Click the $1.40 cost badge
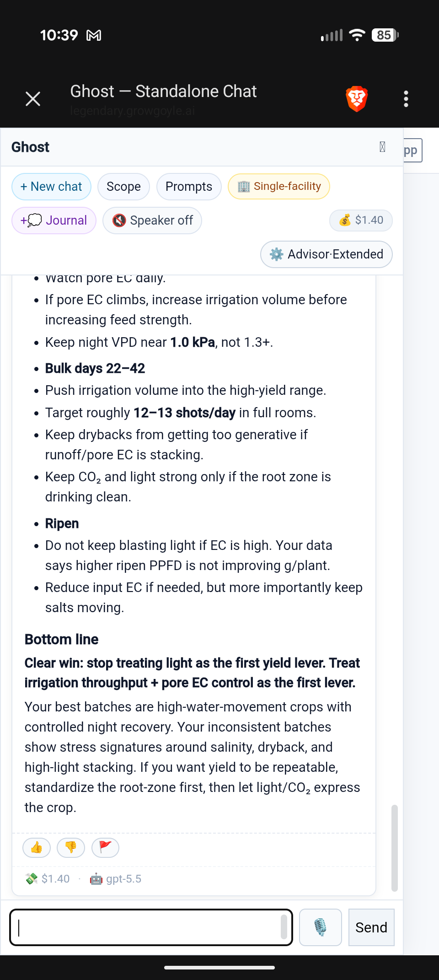Image resolution: width=439 pixels, height=980 pixels. (x=361, y=220)
